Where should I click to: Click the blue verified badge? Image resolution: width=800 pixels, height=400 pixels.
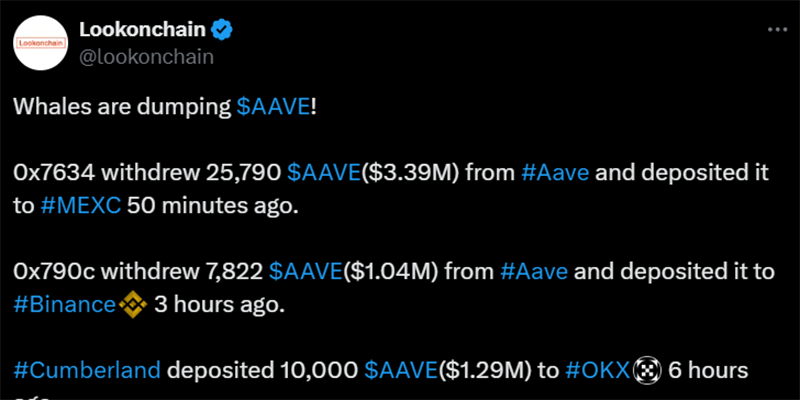[222, 30]
